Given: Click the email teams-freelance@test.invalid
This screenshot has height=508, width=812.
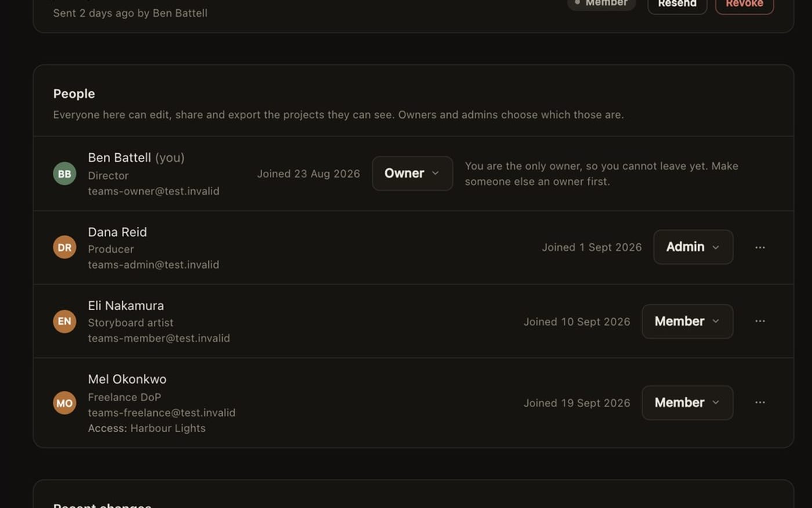Looking at the screenshot, I should click(x=162, y=413).
